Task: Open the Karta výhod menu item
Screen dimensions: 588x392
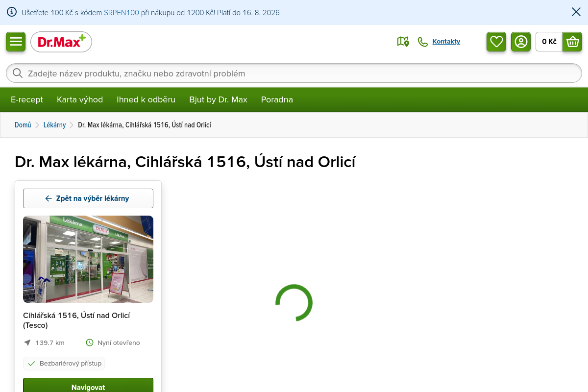Action: (x=80, y=99)
